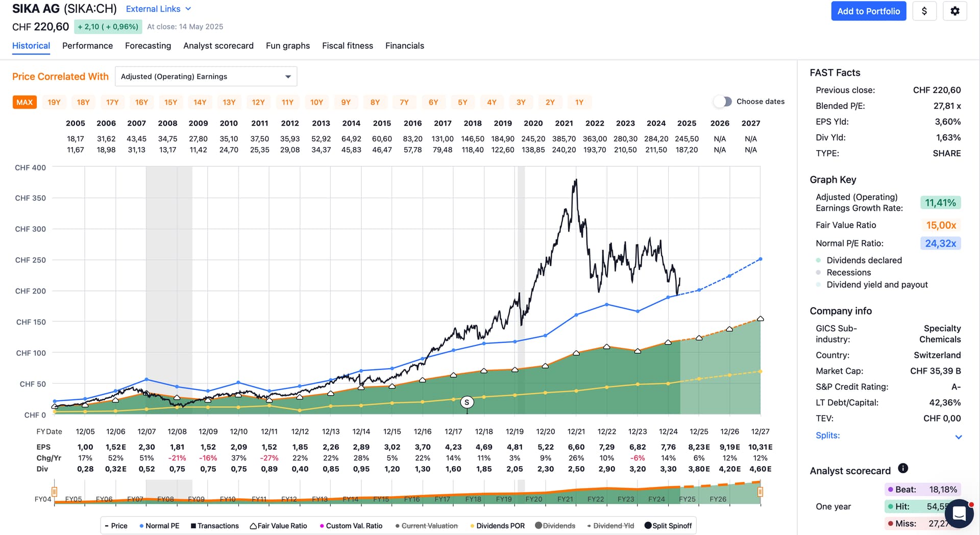
Task: Click the Add to Portfolio button
Action: tap(868, 11)
